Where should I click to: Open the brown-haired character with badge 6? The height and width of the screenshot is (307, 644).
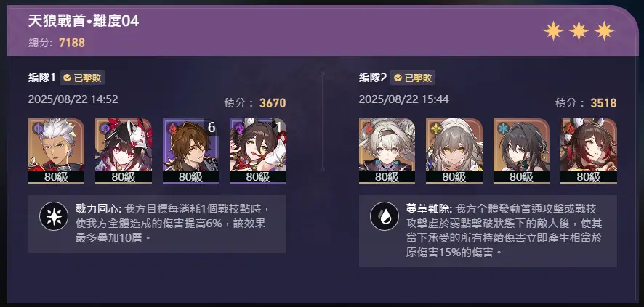point(190,151)
